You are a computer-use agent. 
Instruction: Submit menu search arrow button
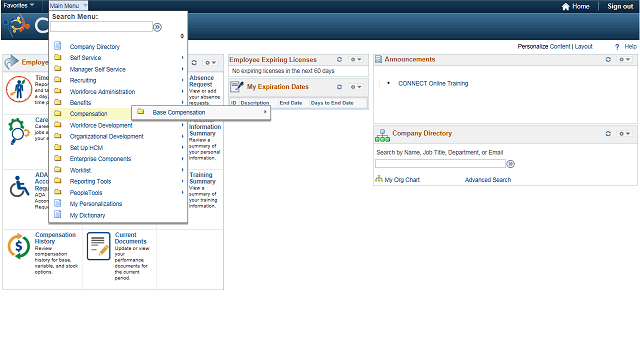[x=157, y=27]
